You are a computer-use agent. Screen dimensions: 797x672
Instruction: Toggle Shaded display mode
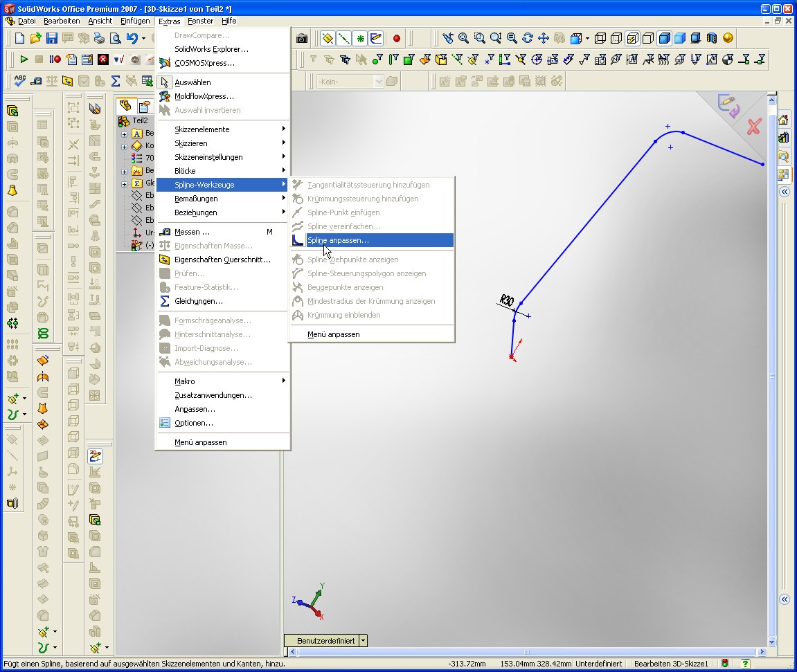(680, 38)
